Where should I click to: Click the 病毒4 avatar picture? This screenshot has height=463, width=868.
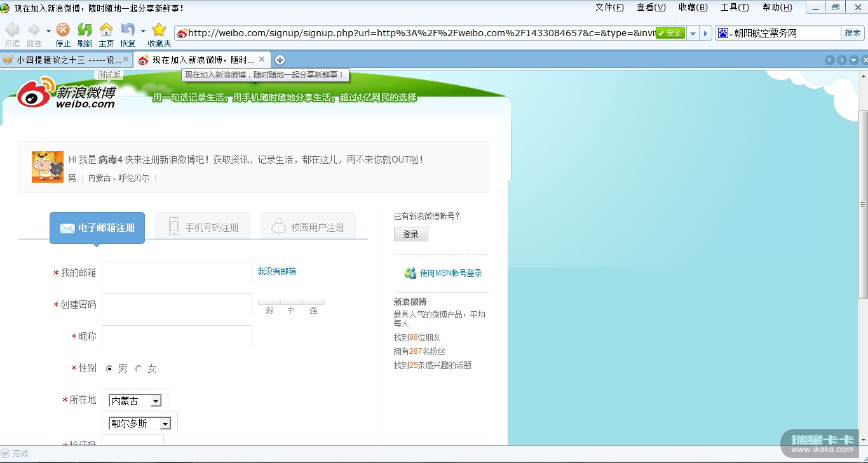[x=48, y=167]
